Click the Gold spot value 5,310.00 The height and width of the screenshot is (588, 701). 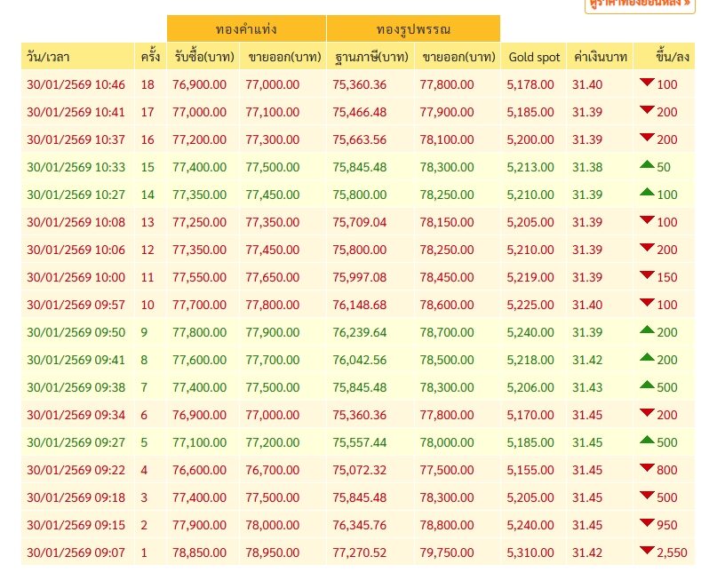click(x=530, y=552)
